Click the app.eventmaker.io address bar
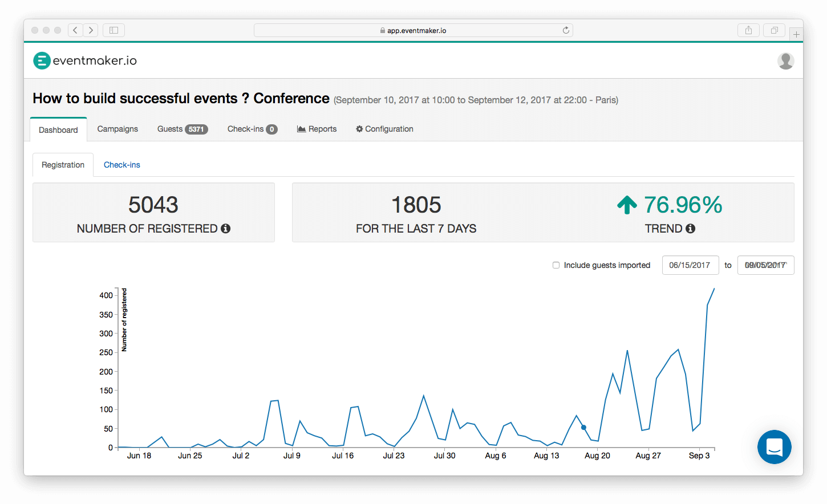 (413, 30)
